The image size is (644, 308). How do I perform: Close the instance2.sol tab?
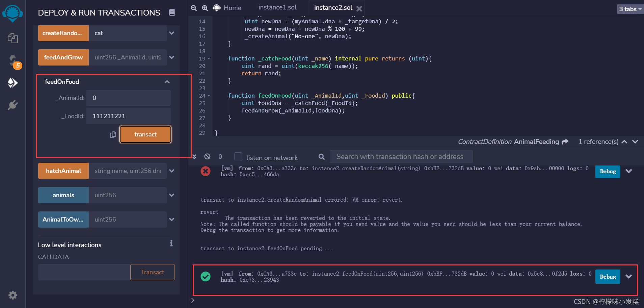point(359,9)
